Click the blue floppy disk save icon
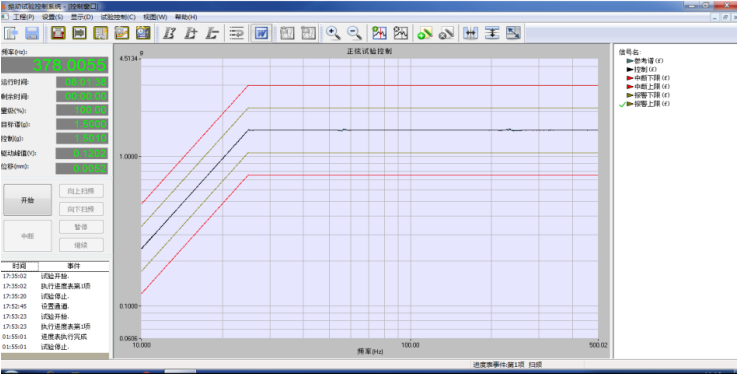The height and width of the screenshot is (374, 737). (32, 33)
